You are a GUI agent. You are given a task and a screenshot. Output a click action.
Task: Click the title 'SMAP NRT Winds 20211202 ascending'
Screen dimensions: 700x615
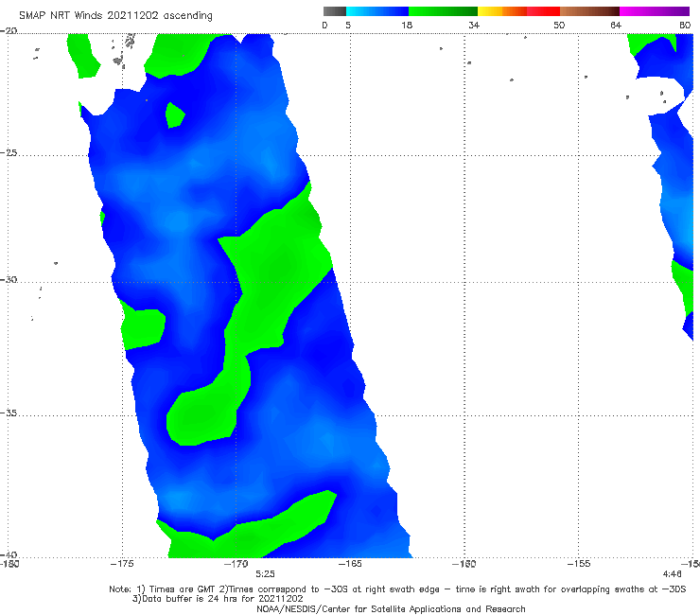(115, 15)
